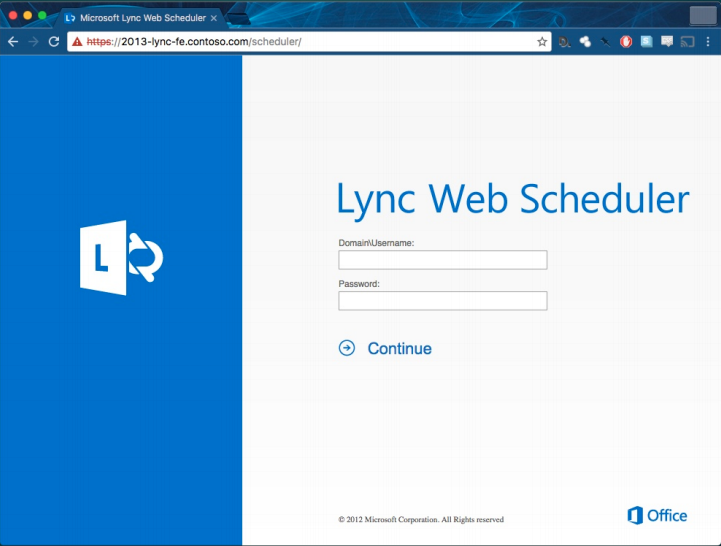Screen dimensions: 721x546
Task: Click the Lync Web Scheduler heading
Action: 513,200
